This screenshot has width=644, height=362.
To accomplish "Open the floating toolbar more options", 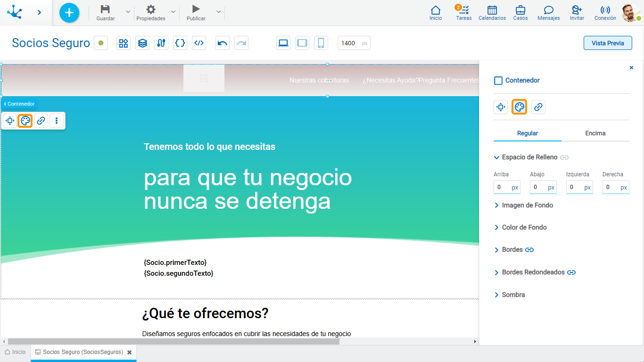I will click(x=57, y=121).
